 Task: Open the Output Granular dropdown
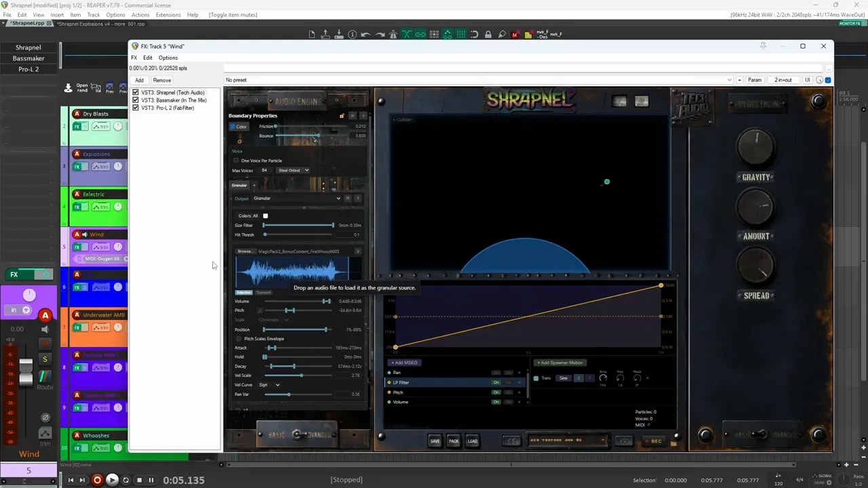297,199
